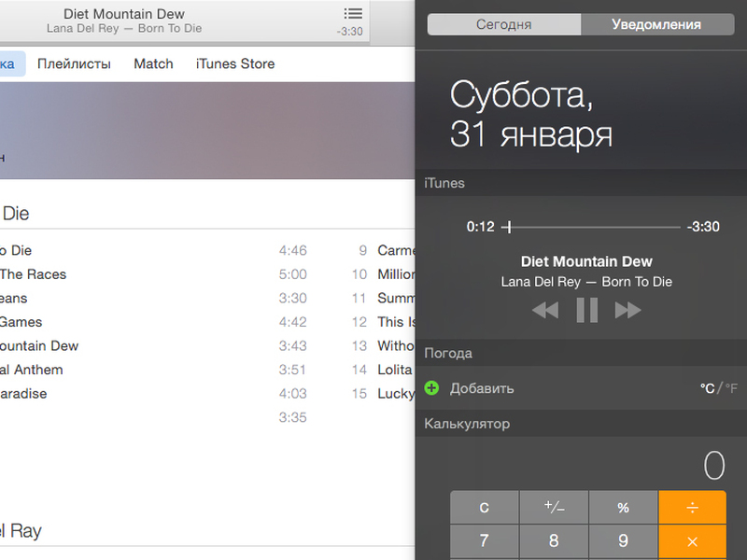The image size is (747, 560).
Task: Open the Up Next list icon in iTunes
Action: (x=353, y=13)
